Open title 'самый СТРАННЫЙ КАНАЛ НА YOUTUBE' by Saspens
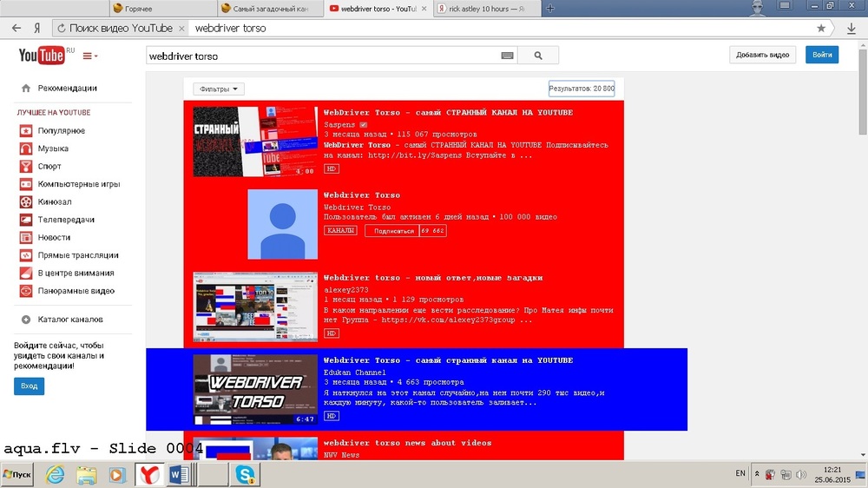The width and height of the screenshot is (868, 488). tap(449, 112)
